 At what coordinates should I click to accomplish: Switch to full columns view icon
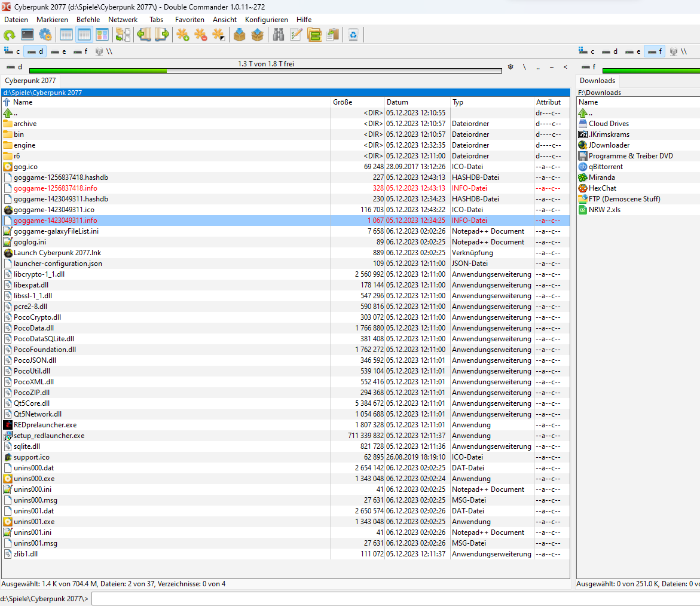(x=84, y=35)
